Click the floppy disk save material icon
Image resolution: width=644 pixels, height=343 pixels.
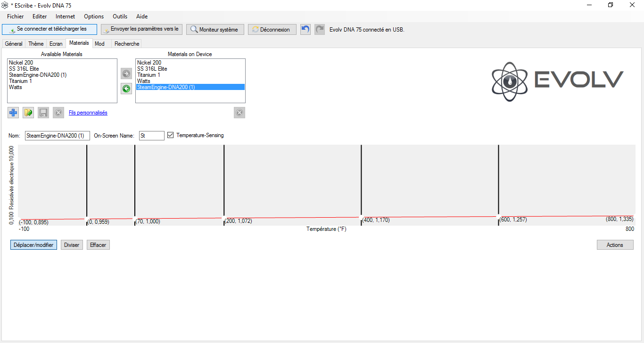pyautogui.click(x=43, y=113)
